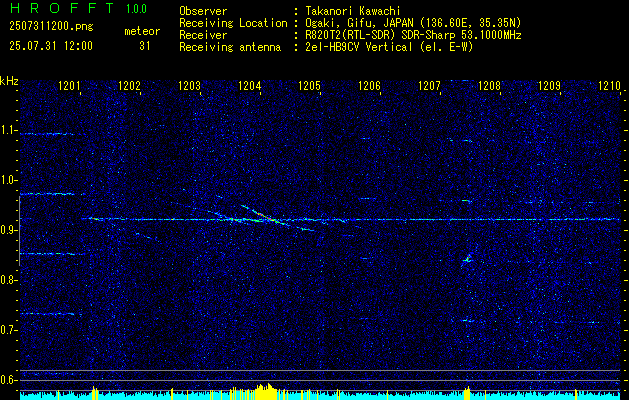Click the 0.9 kHz frequency label
This screenshot has width=629, height=400.
pos(9,230)
